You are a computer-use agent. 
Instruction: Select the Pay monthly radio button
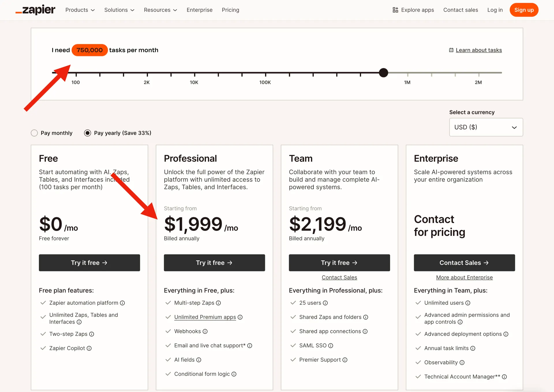click(x=34, y=133)
